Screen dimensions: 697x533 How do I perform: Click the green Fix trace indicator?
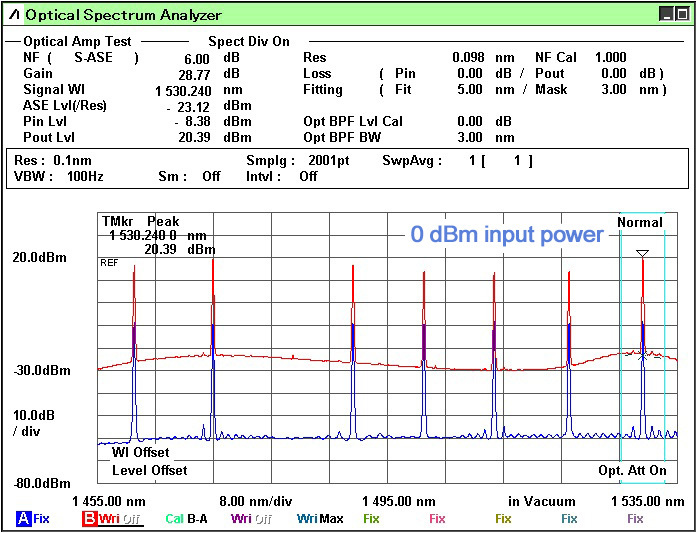click(371, 519)
